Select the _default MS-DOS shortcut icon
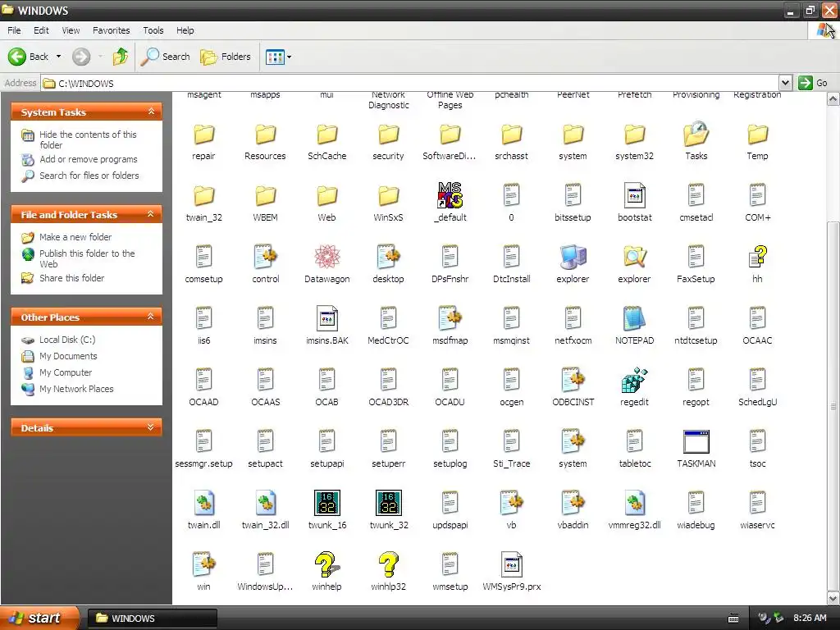Image resolution: width=840 pixels, height=630 pixels. (x=450, y=195)
